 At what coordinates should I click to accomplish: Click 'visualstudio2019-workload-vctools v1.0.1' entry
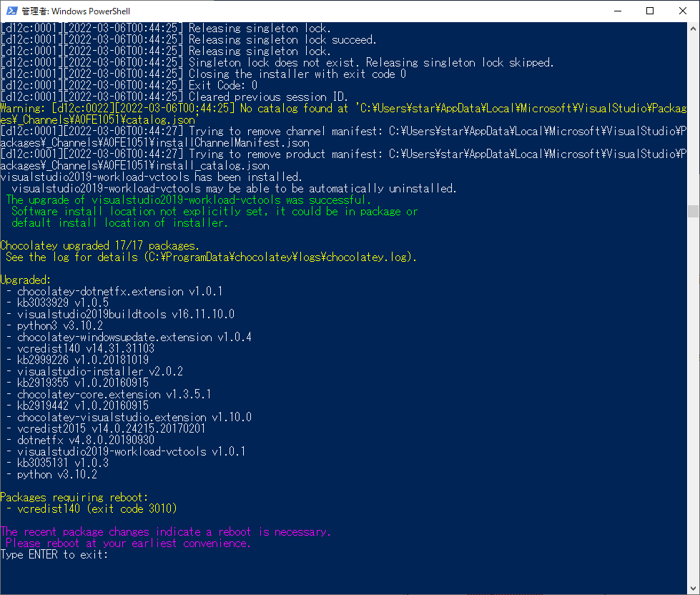[132, 452]
